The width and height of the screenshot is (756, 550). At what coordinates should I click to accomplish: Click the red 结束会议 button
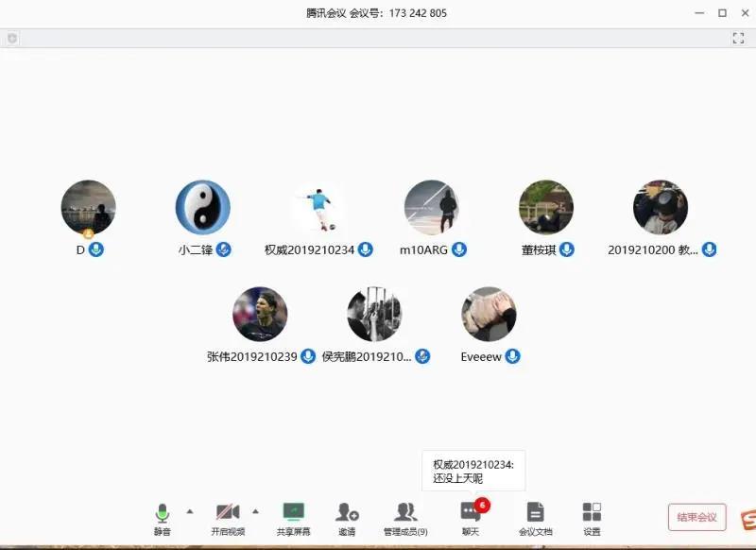696,517
